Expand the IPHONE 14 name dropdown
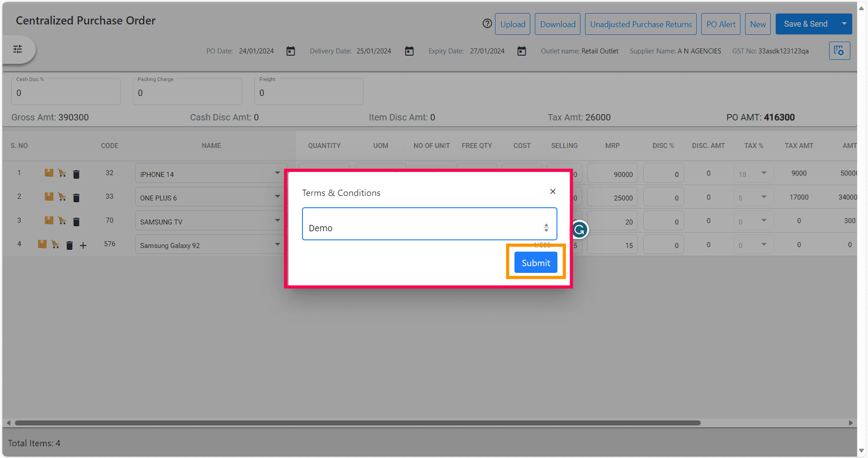The height and width of the screenshot is (458, 868). [x=277, y=173]
